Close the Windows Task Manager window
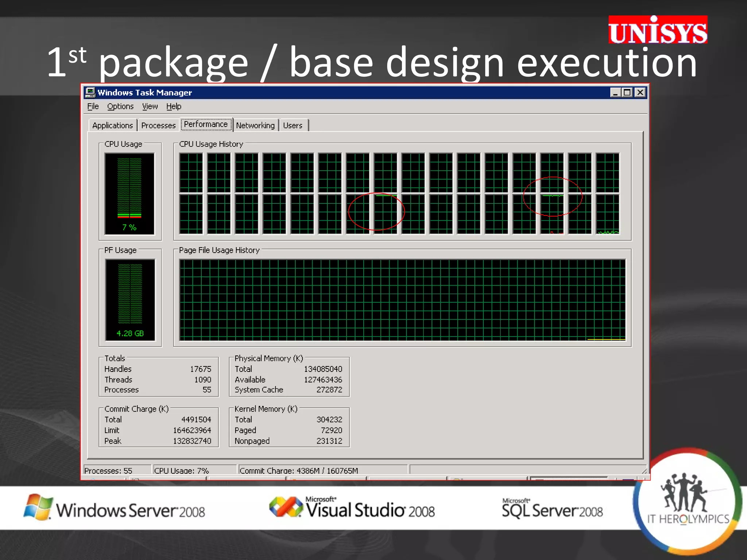This screenshot has height=560, width=747. click(x=640, y=93)
